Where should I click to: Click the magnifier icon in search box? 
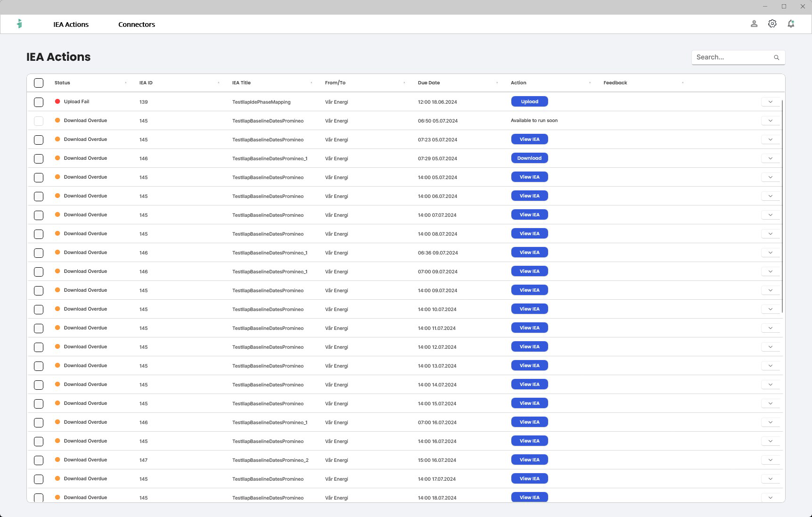tap(777, 57)
